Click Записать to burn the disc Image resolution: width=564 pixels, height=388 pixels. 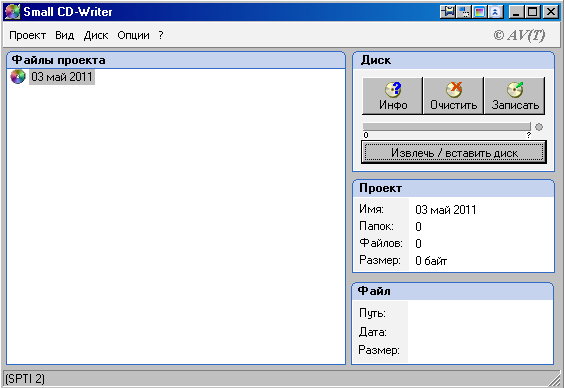pyautogui.click(x=515, y=96)
